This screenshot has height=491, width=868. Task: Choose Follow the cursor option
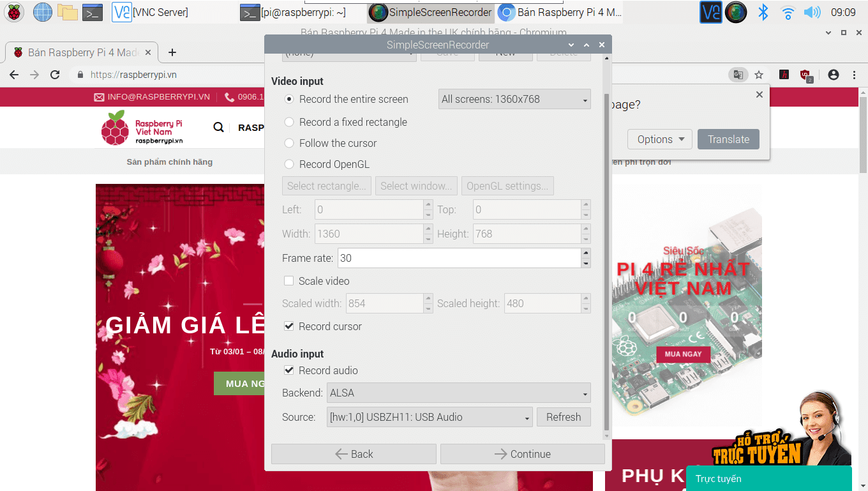(x=289, y=143)
